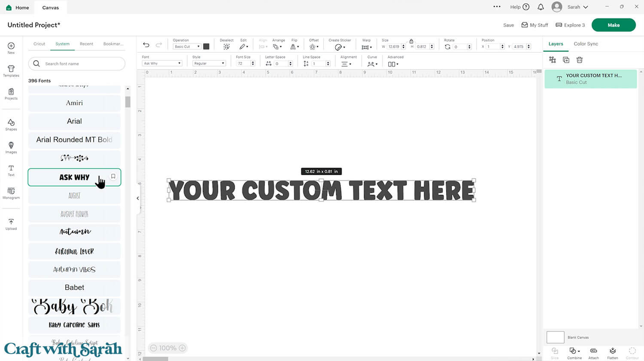Switch to the Recent fonts tab
This screenshot has width=644, height=361.
coord(86,44)
